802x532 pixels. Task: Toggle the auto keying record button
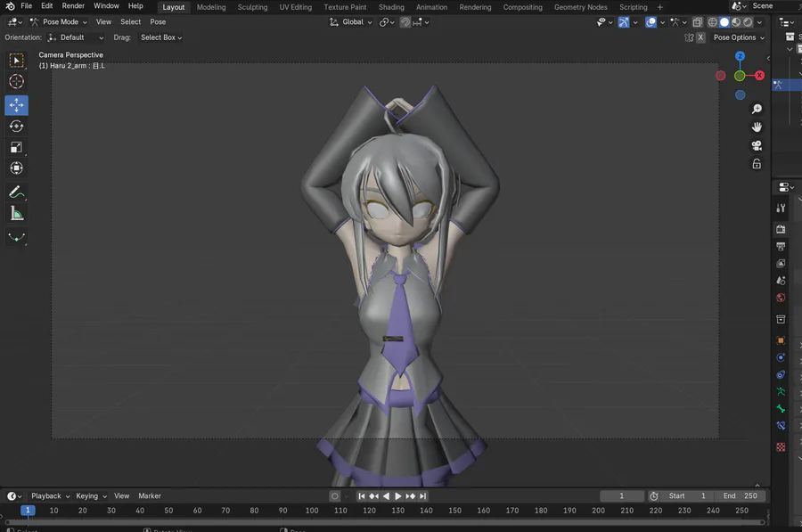coord(334,496)
